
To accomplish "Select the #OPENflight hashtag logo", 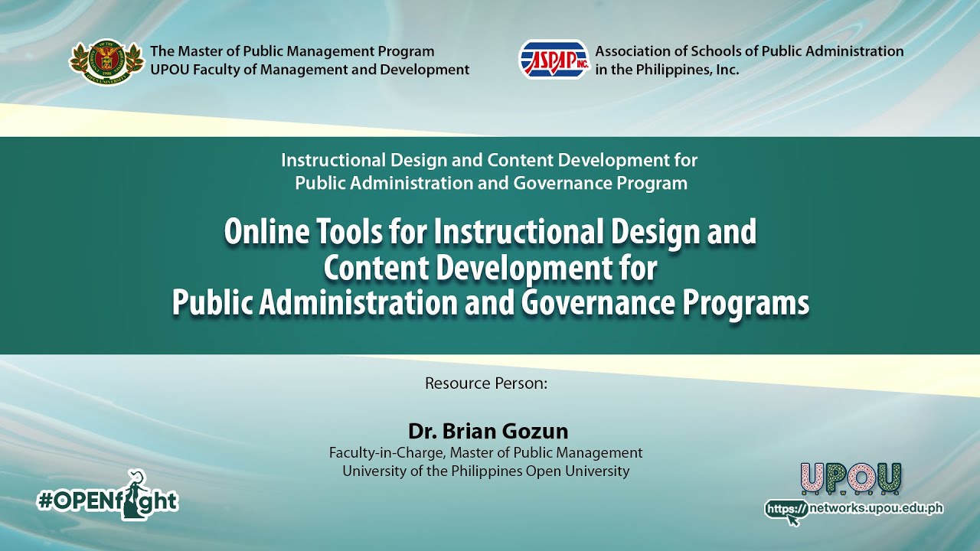I will point(107,500).
